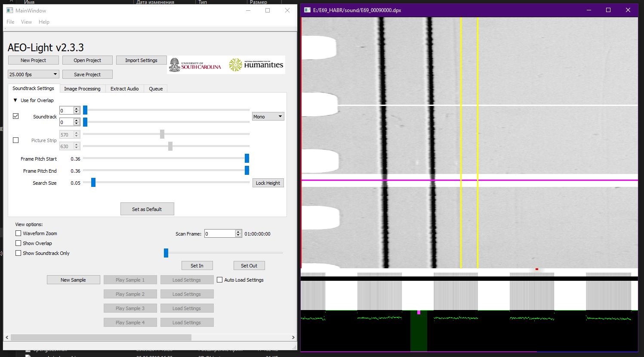Click Import Settings

(x=141, y=60)
